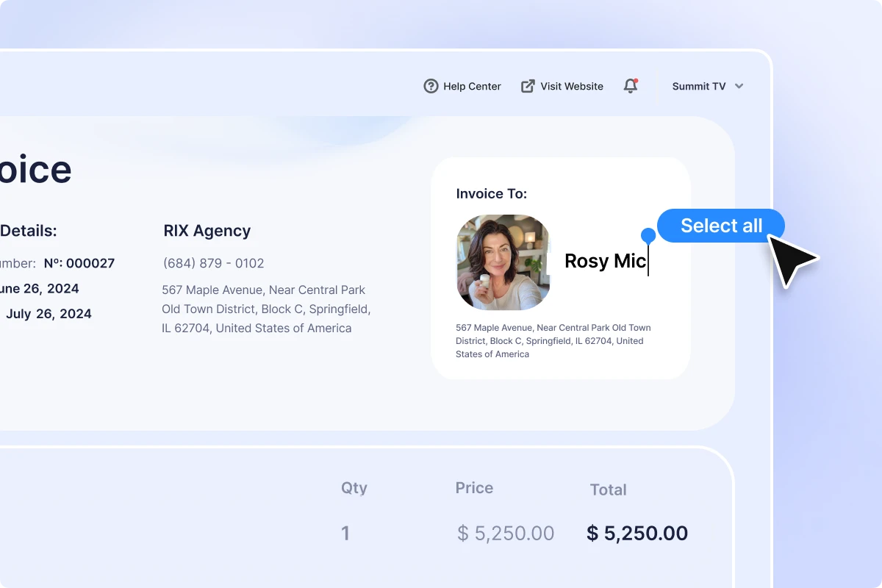Click the invoice number 000027
Image resolution: width=882 pixels, height=588 pixels.
[x=79, y=263]
